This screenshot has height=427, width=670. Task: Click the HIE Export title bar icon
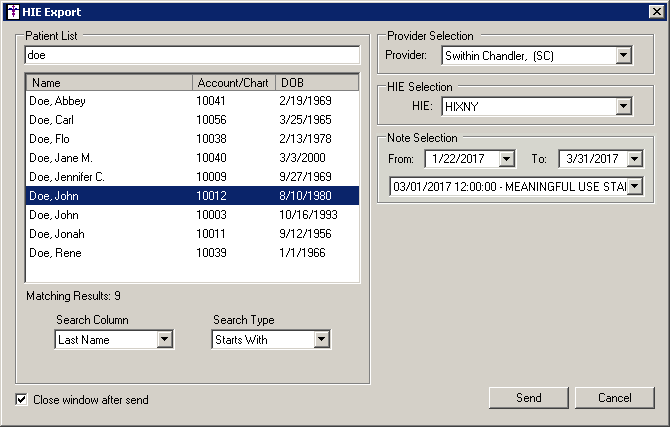(11, 12)
